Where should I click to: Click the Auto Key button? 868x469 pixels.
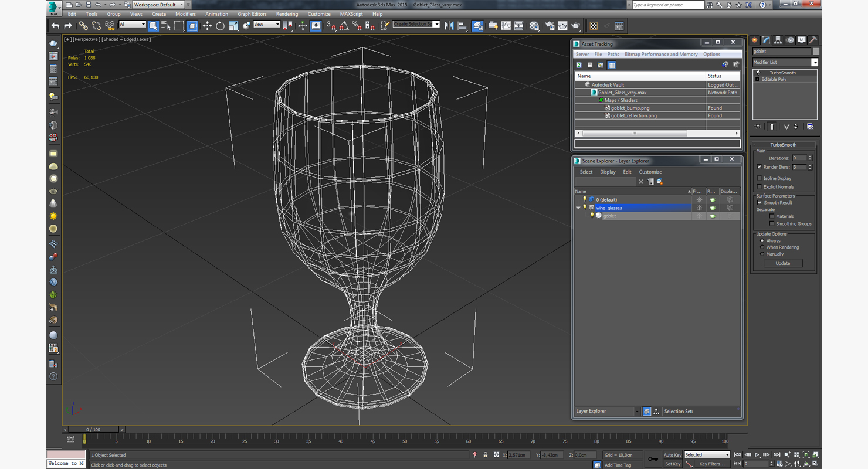673,455
